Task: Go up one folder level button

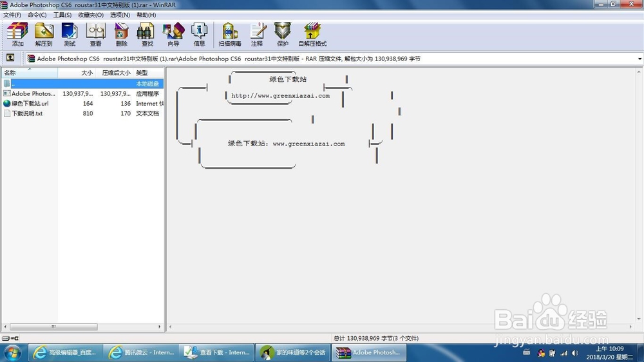Action: pyautogui.click(x=10, y=58)
